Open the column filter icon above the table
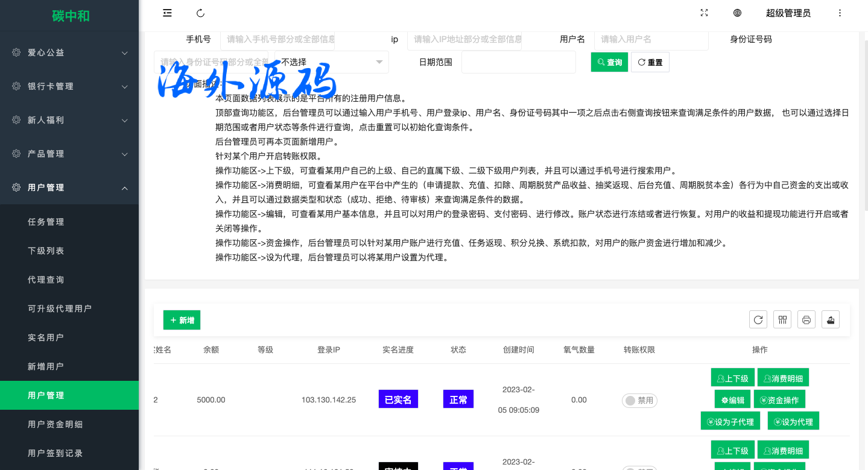 pyautogui.click(x=782, y=319)
